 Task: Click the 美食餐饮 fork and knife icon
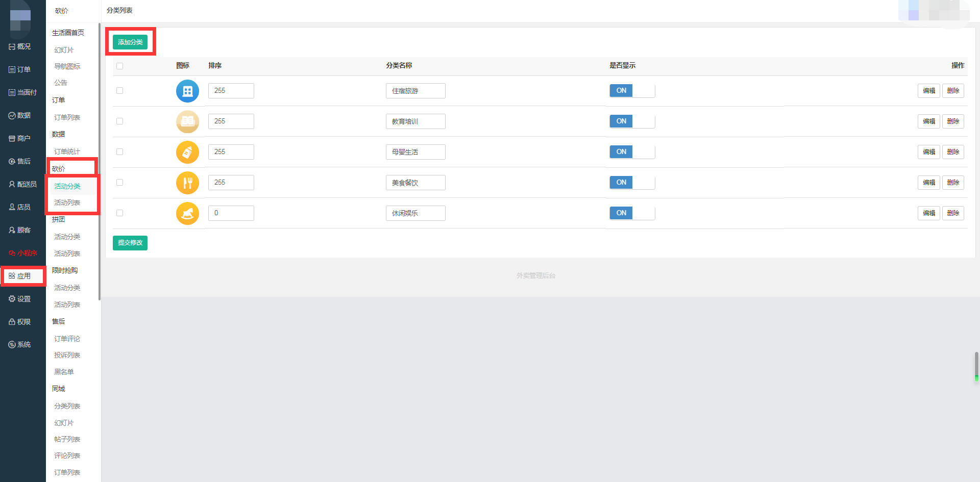pos(187,183)
